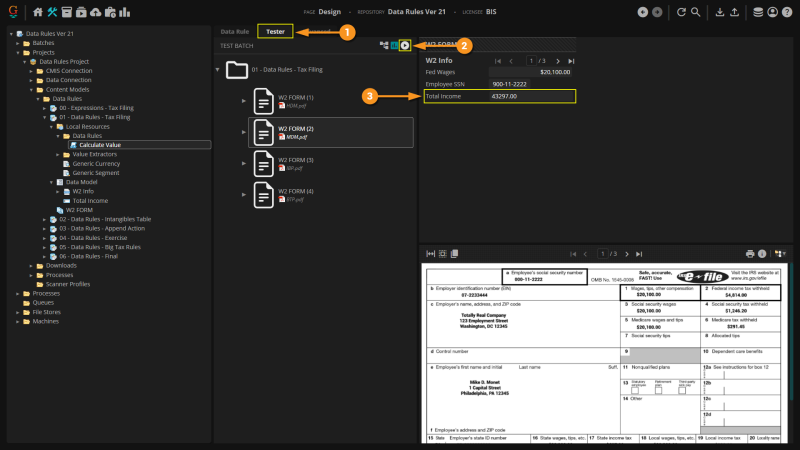
Task: Select the Queues tree item
Action: coord(43,303)
